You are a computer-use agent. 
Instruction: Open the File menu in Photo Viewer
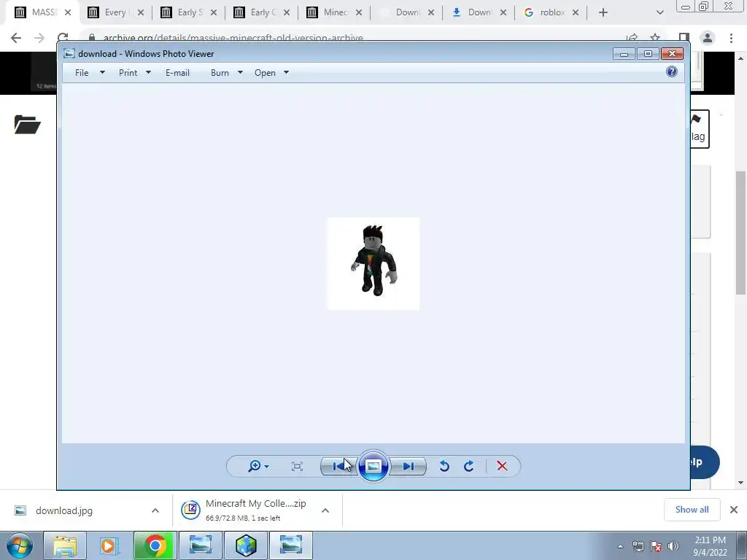pos(82,73)
